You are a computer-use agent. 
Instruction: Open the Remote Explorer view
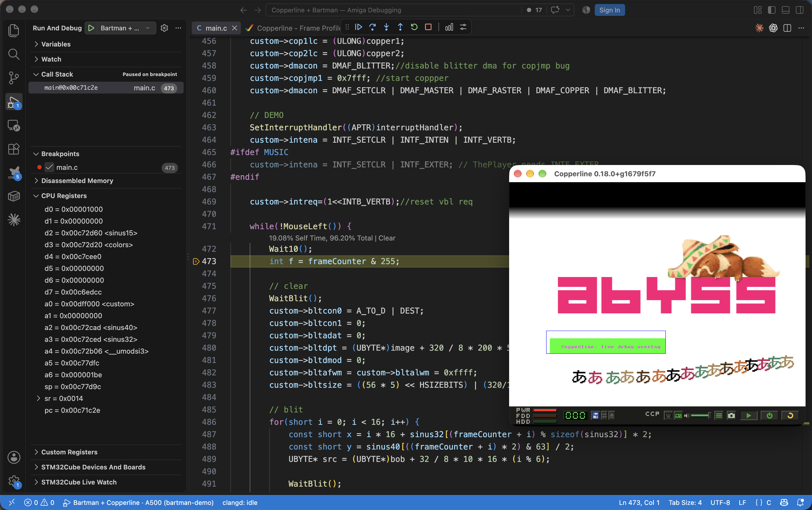point(13,125)
